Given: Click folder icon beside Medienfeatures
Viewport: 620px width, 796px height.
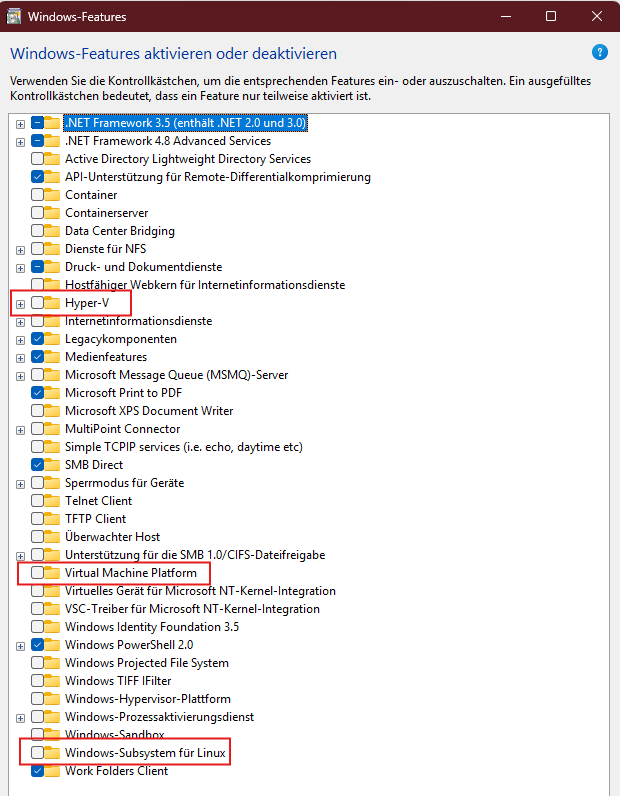Looking at the screenshot, I should click(52, 357).
